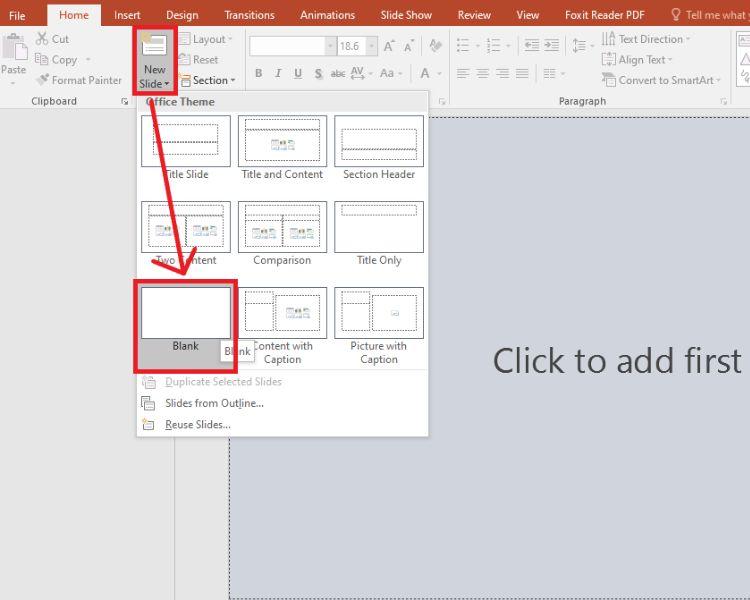
Task: Choose the Picture with Caption layout
Action: coord(379,326)
